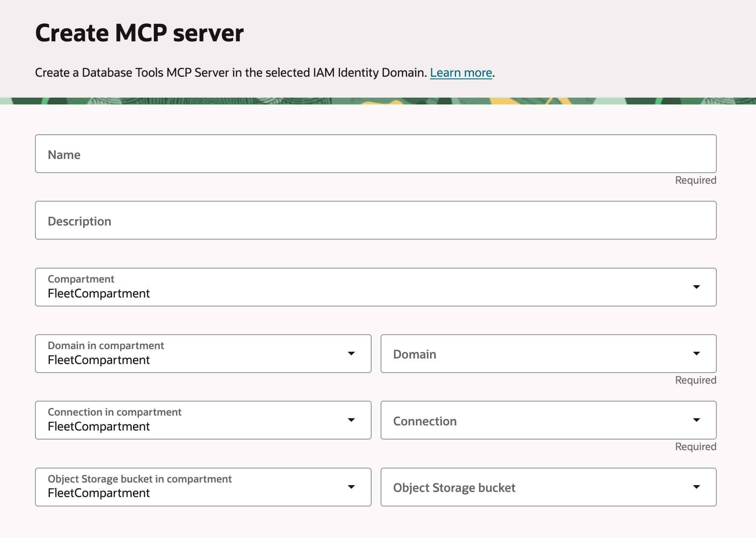Image resolution: width=756 pixels, height=538 pixels.
Task: Open the Compartment dropdown showing FleetCompartment
Action: [x=375, y=287]
